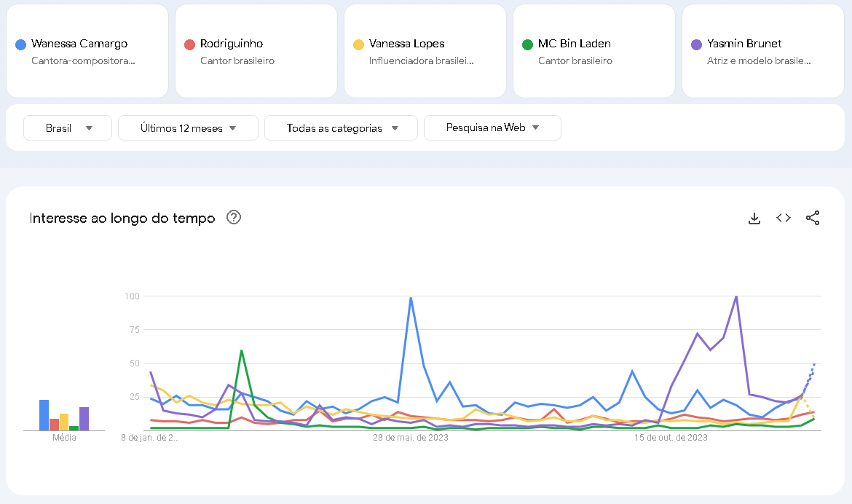Click the '50' value on the y-axis
The width and height of the screenshot is (852, 504).
click(x=135, y=363)
